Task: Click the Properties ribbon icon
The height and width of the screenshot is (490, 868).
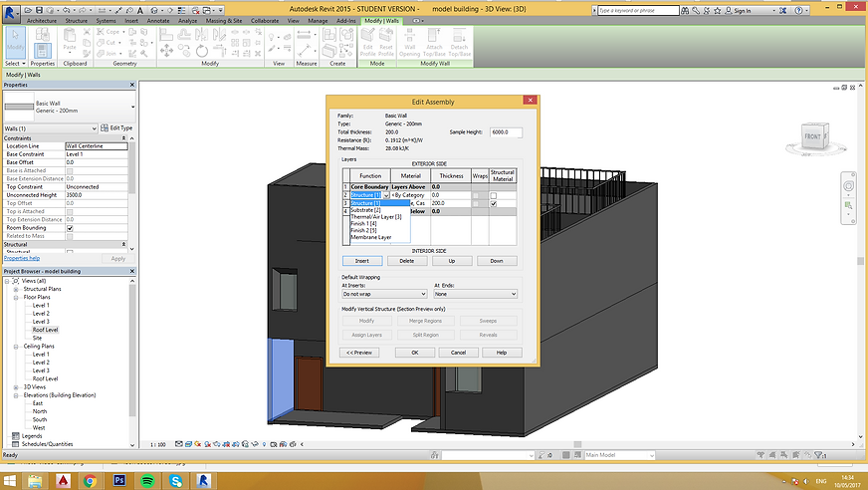Action: 43,50
